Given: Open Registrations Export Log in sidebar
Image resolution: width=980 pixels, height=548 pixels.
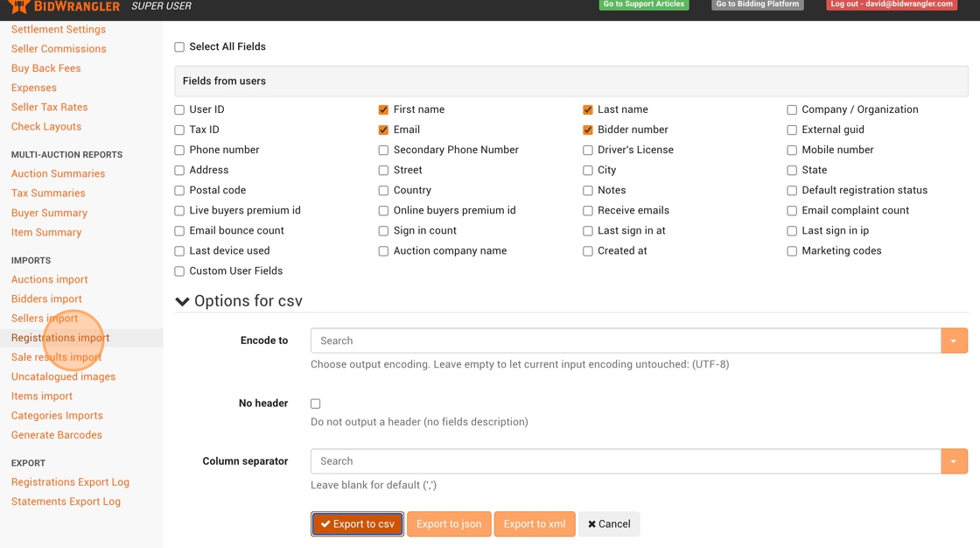Looking at the screenshot, I should [70, 482].
